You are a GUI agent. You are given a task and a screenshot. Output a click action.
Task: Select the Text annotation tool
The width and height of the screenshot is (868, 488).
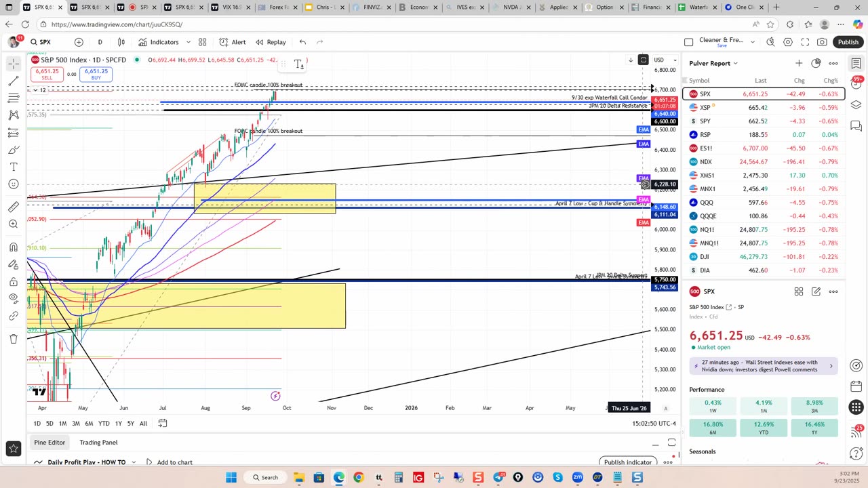click(x=14, y=167)
